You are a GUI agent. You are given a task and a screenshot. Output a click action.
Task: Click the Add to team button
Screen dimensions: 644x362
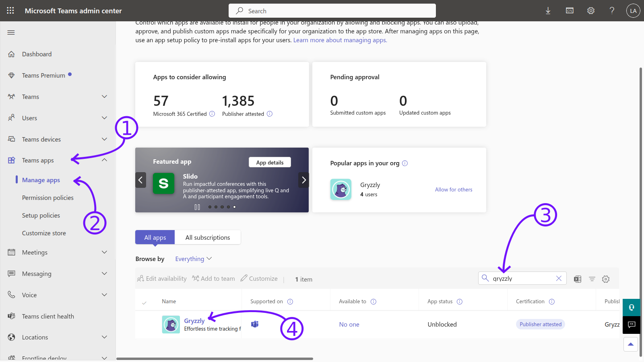point(213,278)
